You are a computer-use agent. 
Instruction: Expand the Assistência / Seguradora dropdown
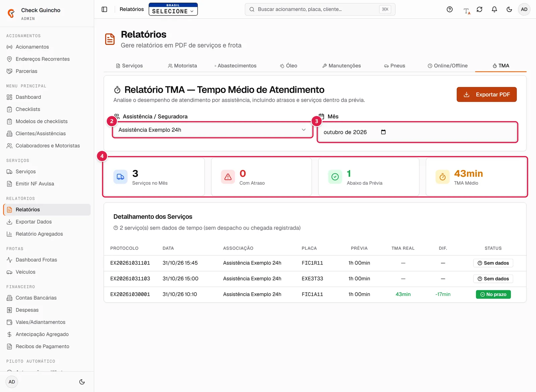(212, 130)
